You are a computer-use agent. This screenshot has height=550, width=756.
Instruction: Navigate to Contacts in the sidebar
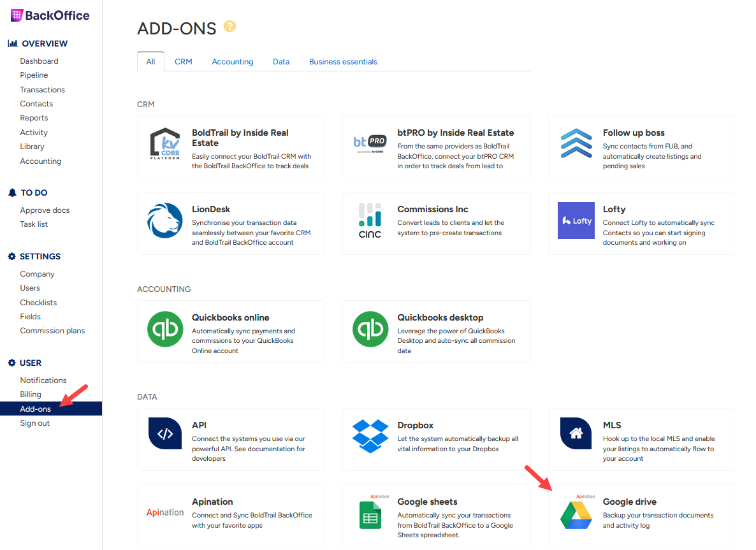click(x=36, y=104)
